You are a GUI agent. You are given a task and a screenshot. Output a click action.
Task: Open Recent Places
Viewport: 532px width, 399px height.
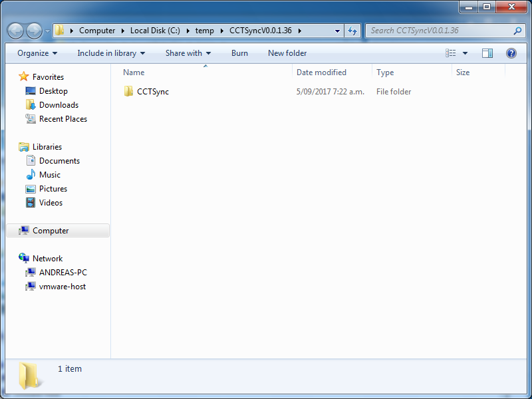[63, 119]
